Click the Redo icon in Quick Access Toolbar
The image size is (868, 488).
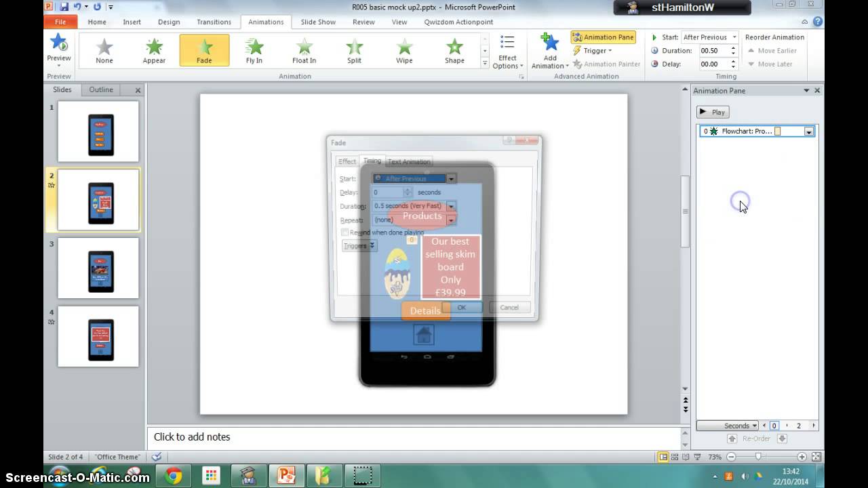97,7
